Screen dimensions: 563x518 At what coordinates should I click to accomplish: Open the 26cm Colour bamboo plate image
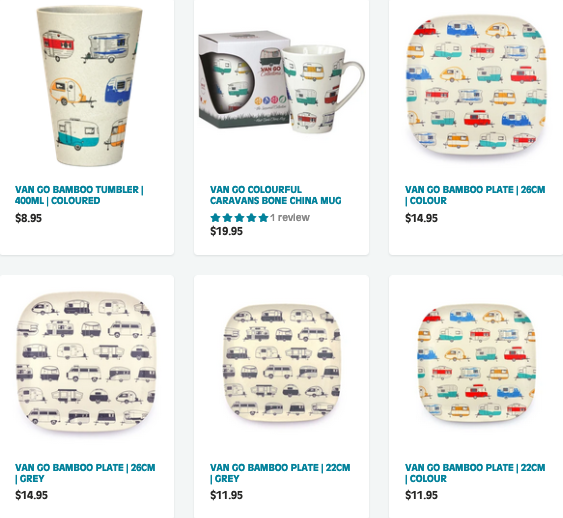click(x=476, y=85)
